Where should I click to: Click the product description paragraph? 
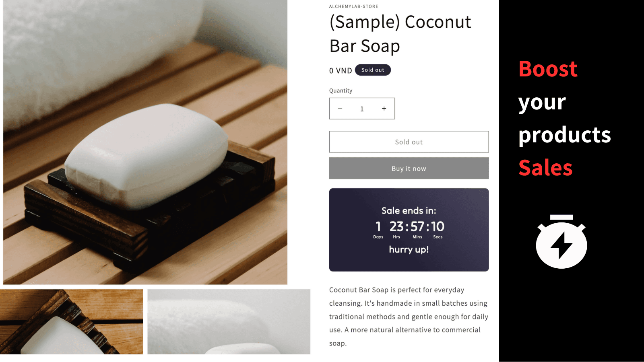coord(409,317)
